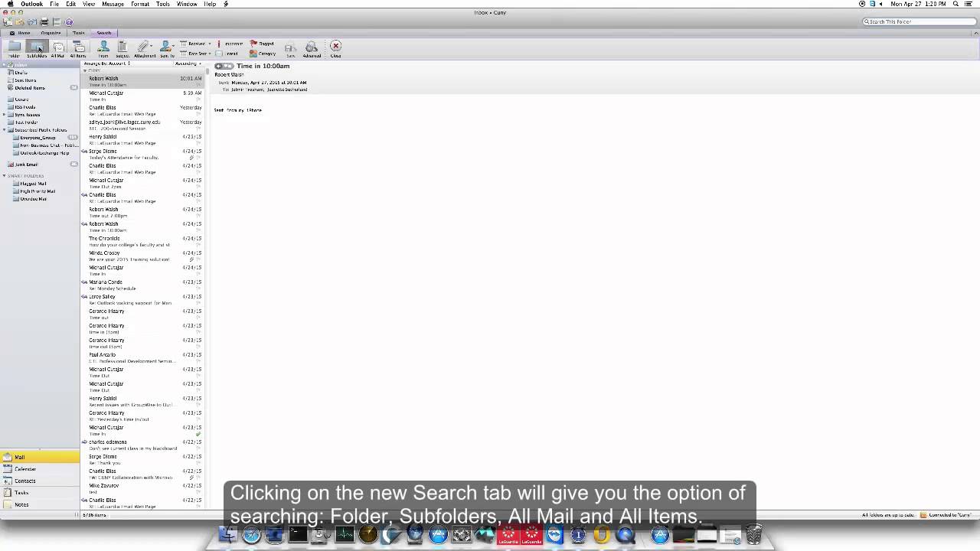Screen dimensions: 980x551
Task: Click the Print icon in the quick toolbar
Action: (44, 22)
